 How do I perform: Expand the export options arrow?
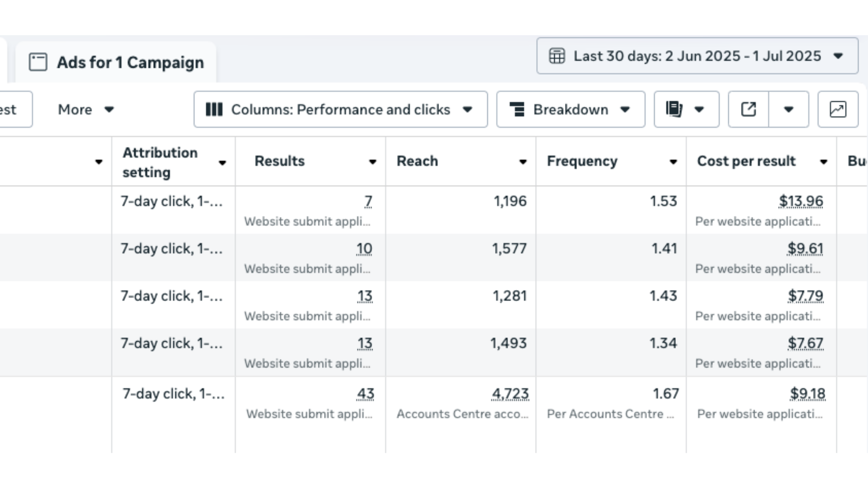[788, 109]
